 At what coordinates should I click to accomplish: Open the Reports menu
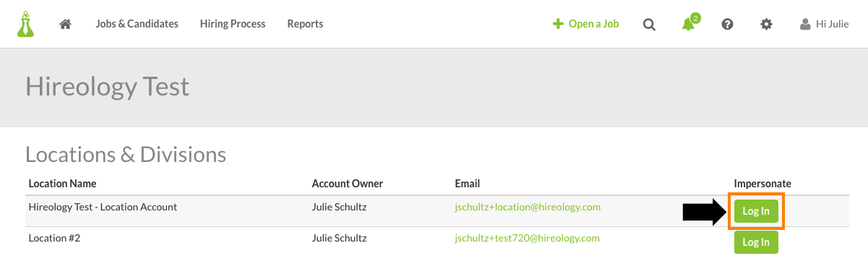click(x=305, y=24)
